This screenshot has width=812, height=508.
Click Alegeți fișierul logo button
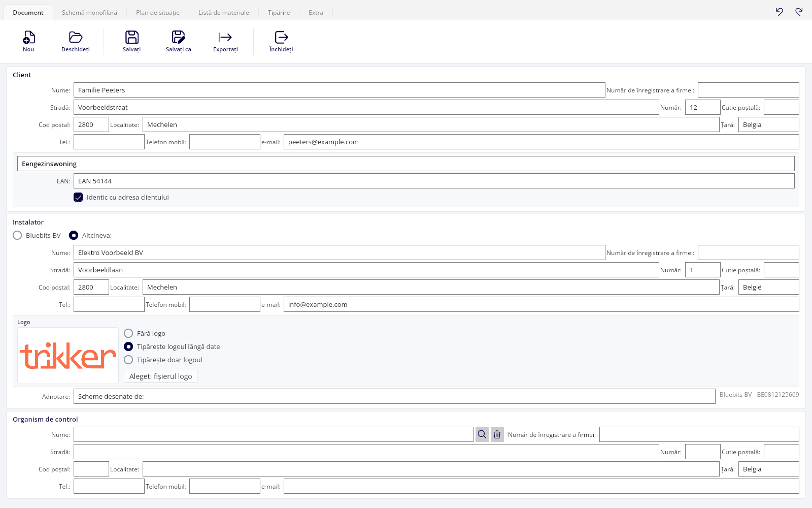161,376
